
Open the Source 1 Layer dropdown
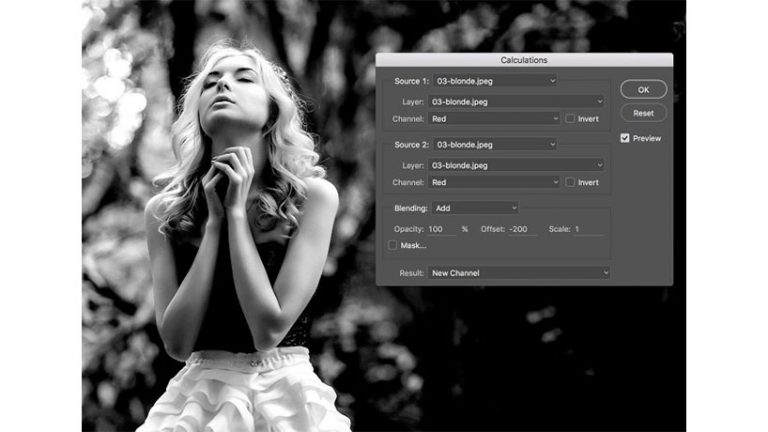pos(516,101)
